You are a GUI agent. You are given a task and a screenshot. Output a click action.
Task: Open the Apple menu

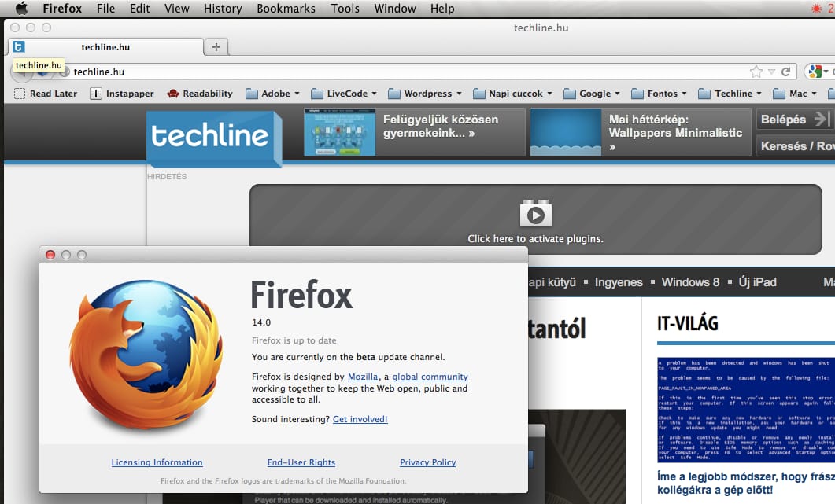click(21, 8)
